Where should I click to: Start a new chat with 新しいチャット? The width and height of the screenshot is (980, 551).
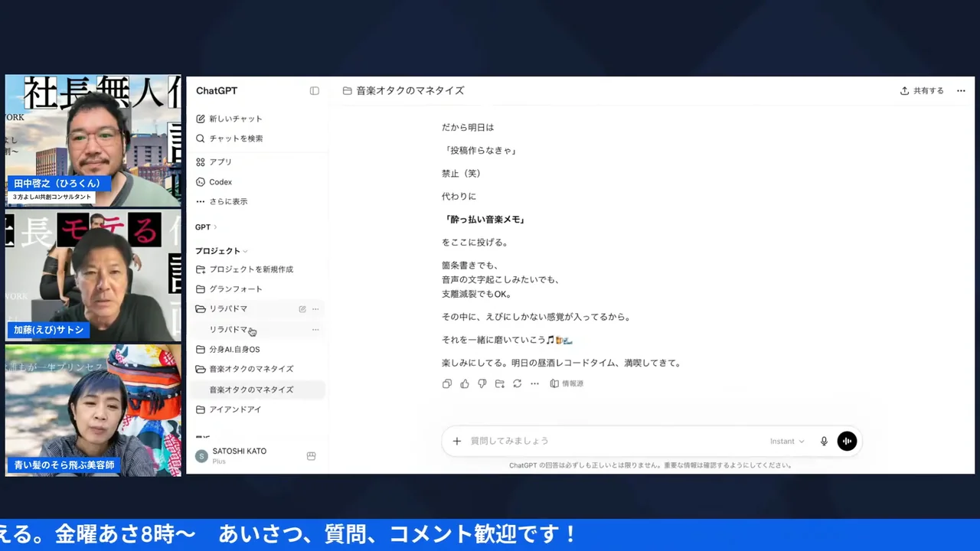click(229, 119)
